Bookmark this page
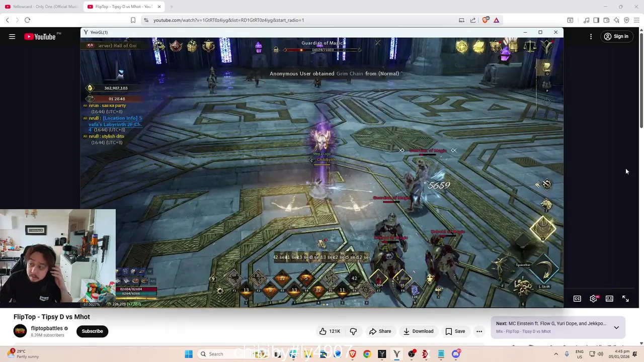The height and width of the screenshot is (362, 644). click(133, 20)
